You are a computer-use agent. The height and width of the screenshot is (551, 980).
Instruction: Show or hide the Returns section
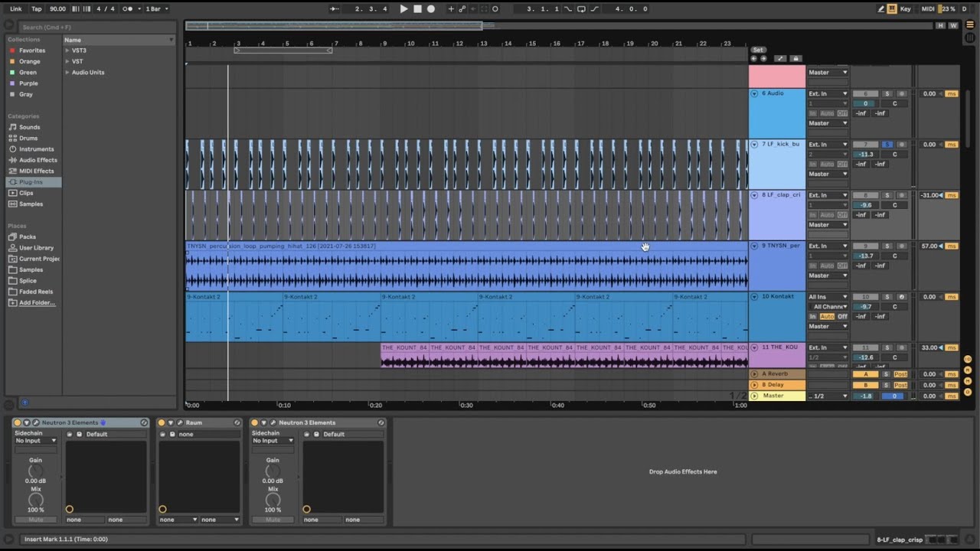pos(968,370)
